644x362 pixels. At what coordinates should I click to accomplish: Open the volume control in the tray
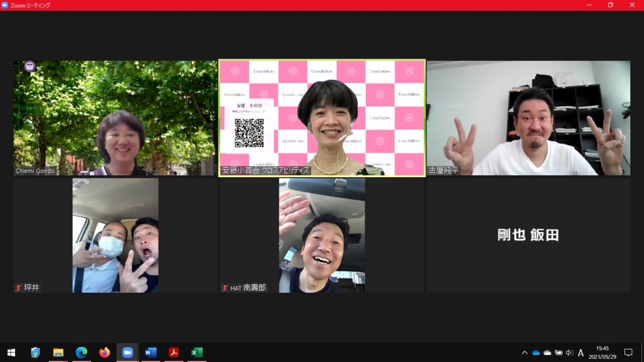569,353
